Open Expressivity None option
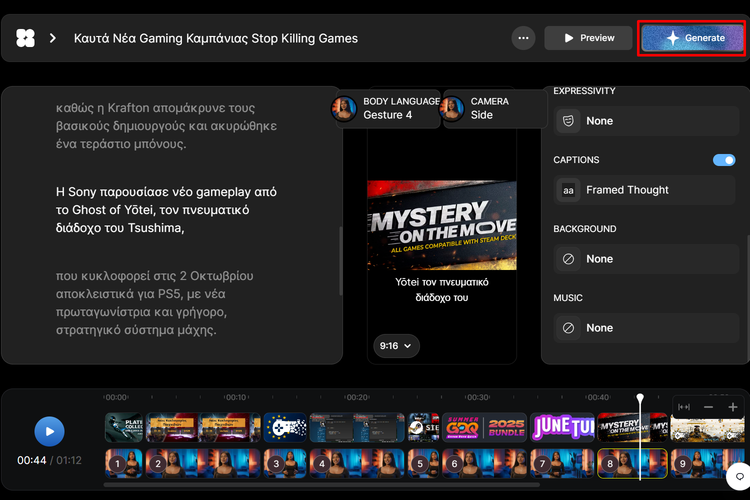750x500 pixels. click(x=646, y=121)
